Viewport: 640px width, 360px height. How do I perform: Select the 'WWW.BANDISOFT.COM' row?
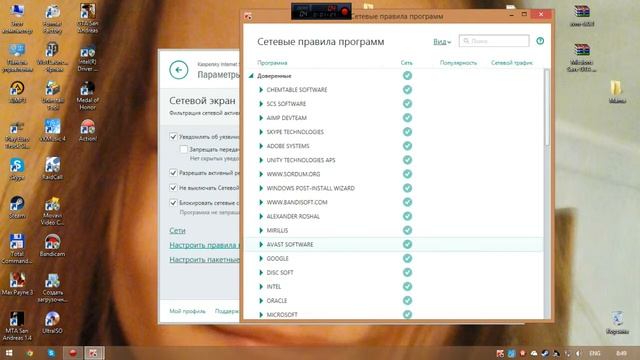click(x=394, y=202)
